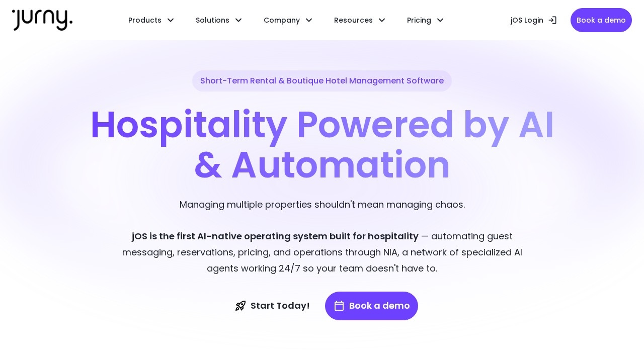This screenshot has height=362, width=644.
Task: Open the Resources menu
Action: tap(360, 20)
